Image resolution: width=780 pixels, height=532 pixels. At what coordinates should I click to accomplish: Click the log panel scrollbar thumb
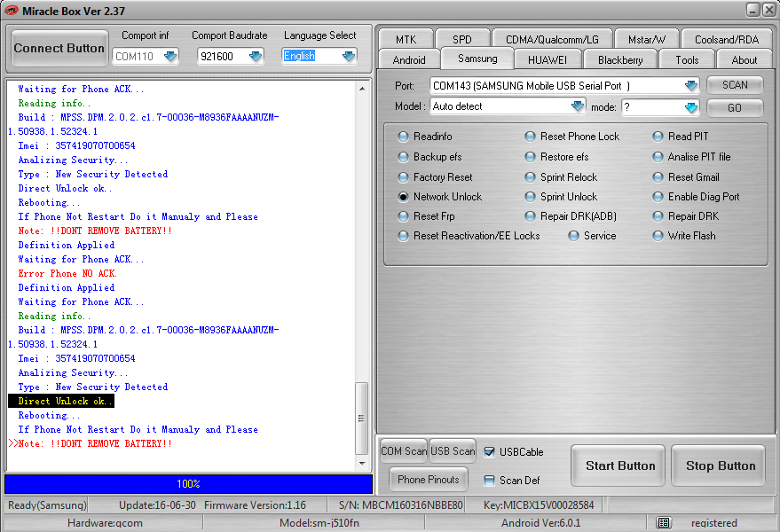[362, 419]
